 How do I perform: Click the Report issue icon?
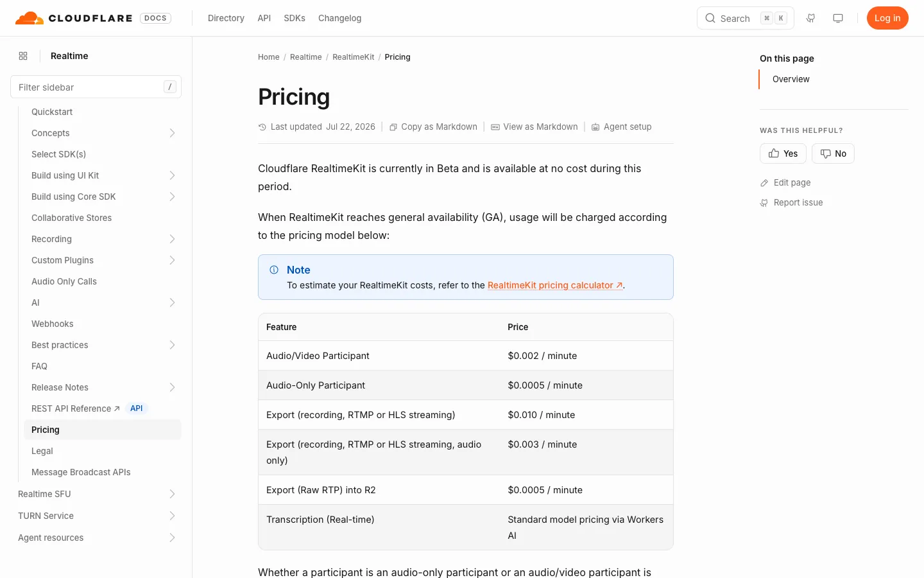coord(764,203)
